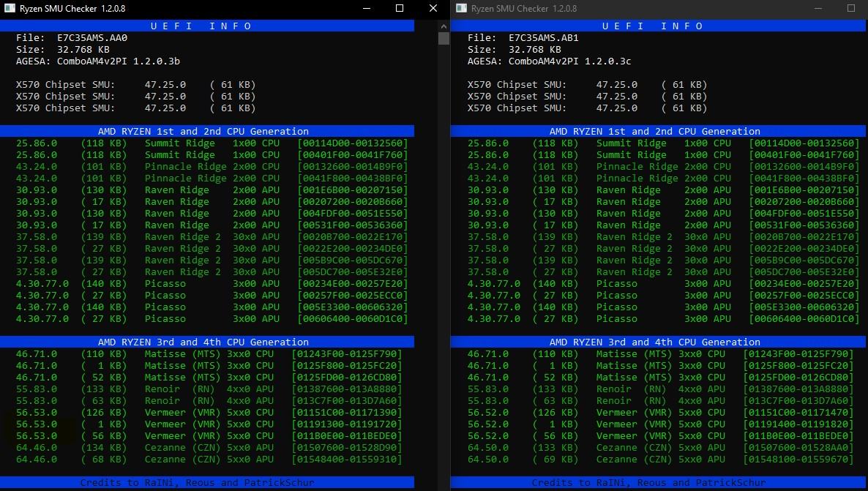Click Raven Ridge 2 row [0020B700-0022E170] in left window

coord(212,237)
